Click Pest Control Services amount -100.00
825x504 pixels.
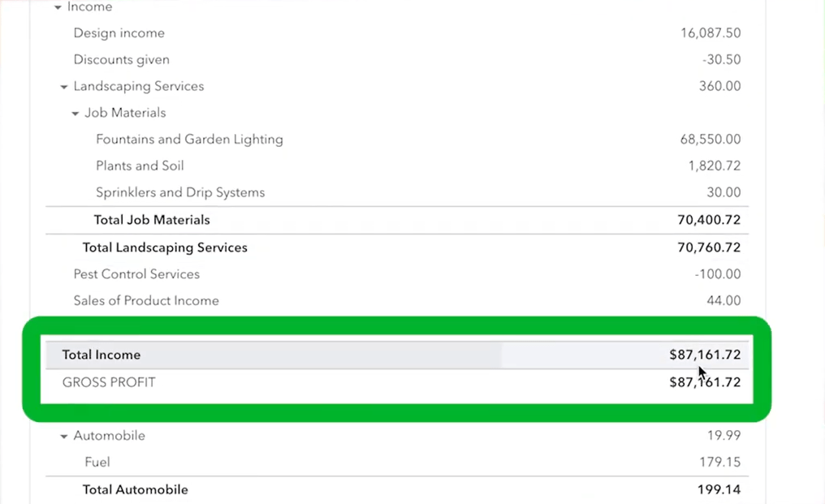[718, 274]
